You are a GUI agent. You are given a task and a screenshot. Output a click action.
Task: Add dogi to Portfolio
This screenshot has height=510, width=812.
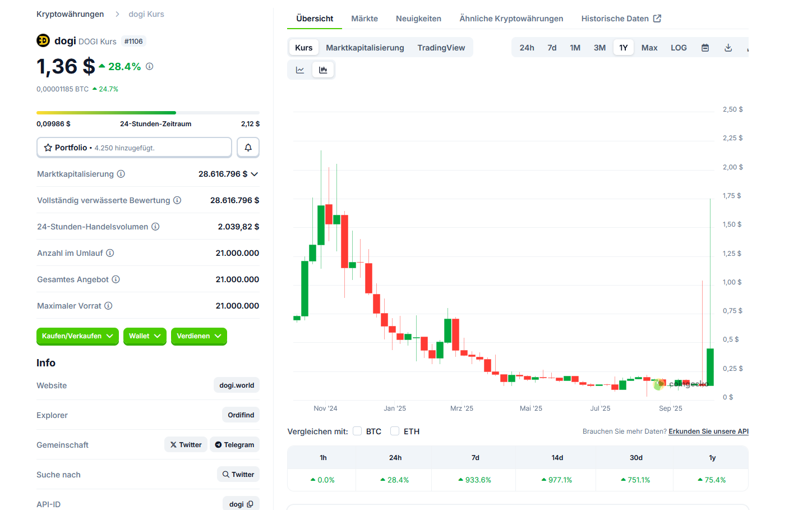coord(134,148)
